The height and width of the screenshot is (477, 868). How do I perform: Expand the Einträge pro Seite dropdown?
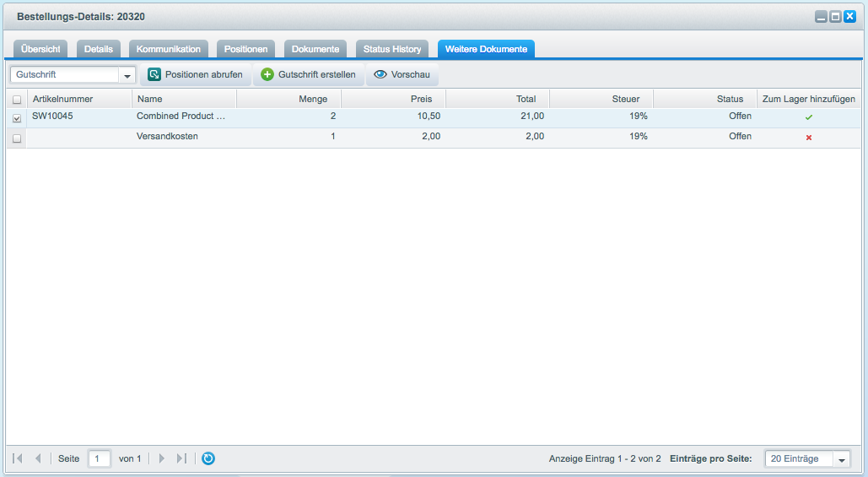[841, 459]
